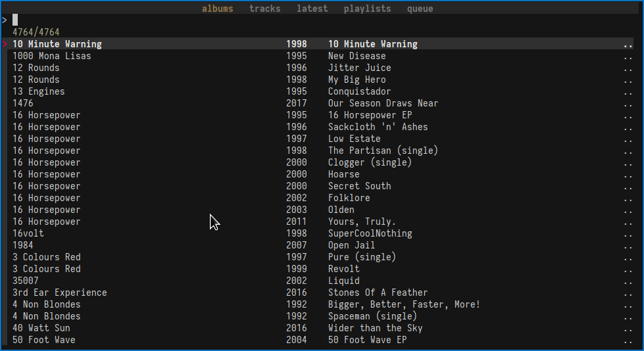This screenshot has width=644, height=351.
Task: Open the playlists tab
Action: click(x=367, y=9)
